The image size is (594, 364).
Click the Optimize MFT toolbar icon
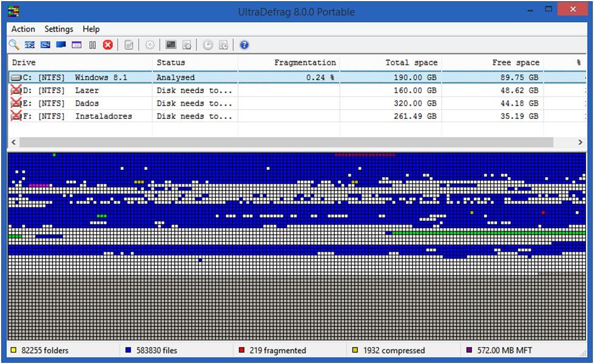tap(76, 45)
